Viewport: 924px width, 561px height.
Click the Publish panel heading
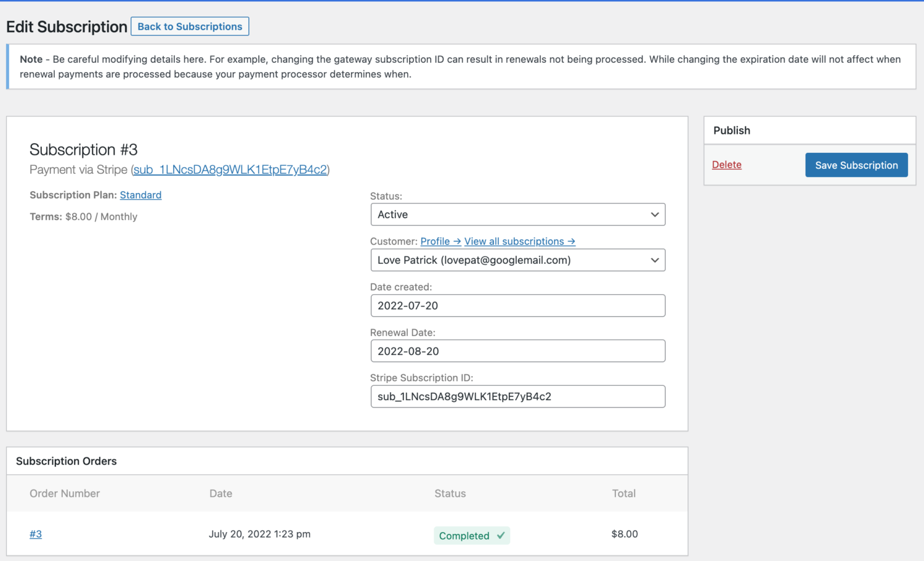tap(732, 130)
